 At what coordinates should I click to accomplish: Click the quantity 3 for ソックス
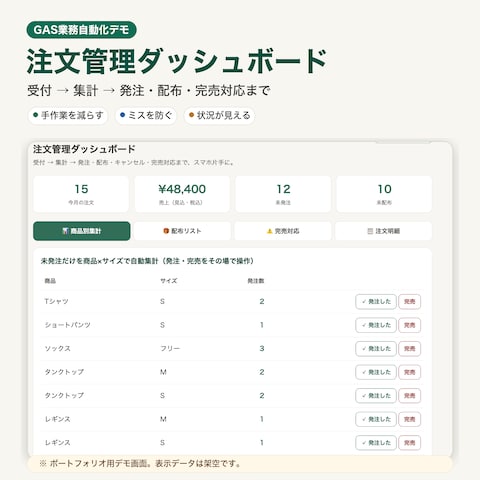tap(262, 349)
